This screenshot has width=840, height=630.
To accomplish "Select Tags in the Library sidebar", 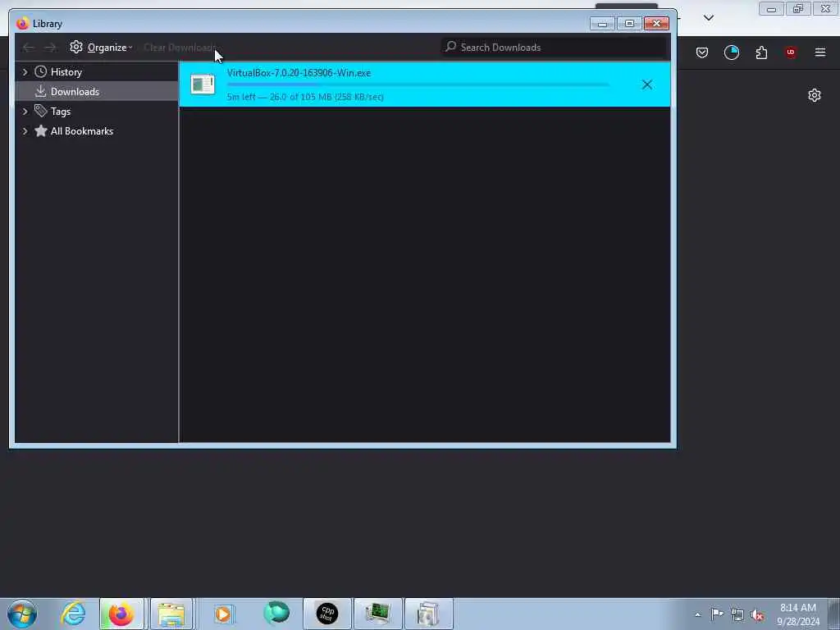I will click(61, 112).
